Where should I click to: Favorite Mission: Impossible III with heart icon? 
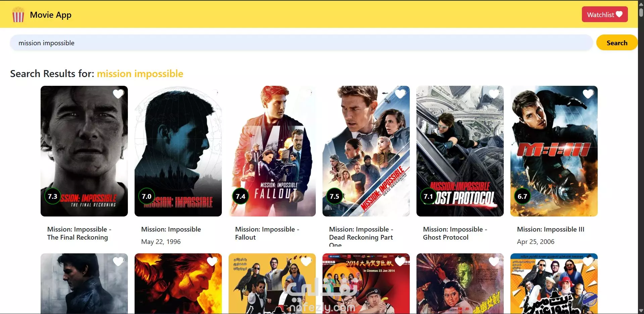(x=588, y=94)
